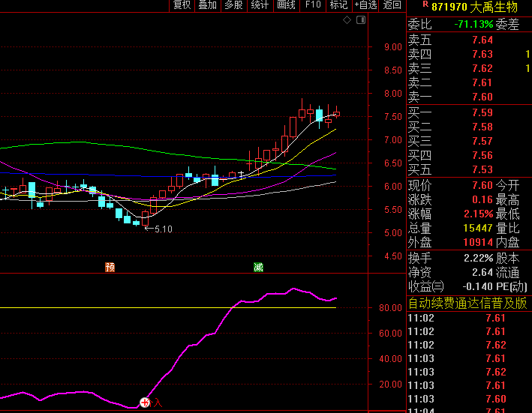Click the 现价 row value 7.60
The image size is (532, 413).
point(482,185)
